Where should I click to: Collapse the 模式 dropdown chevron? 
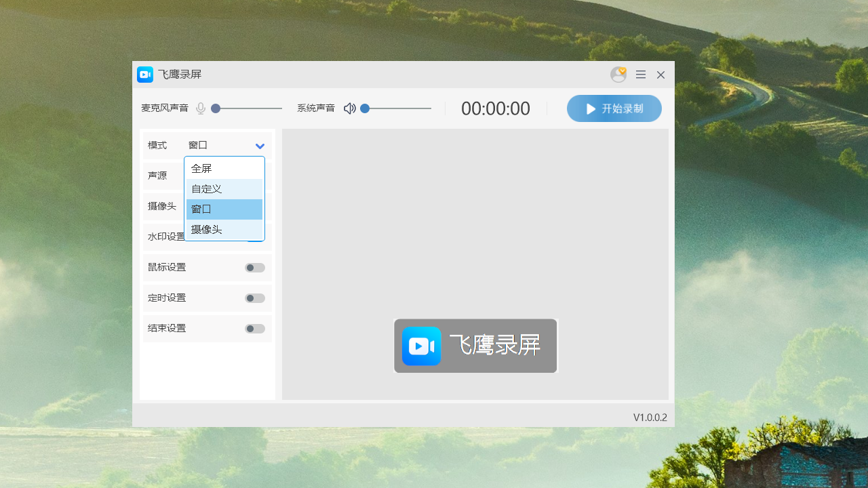coord(259,145)
